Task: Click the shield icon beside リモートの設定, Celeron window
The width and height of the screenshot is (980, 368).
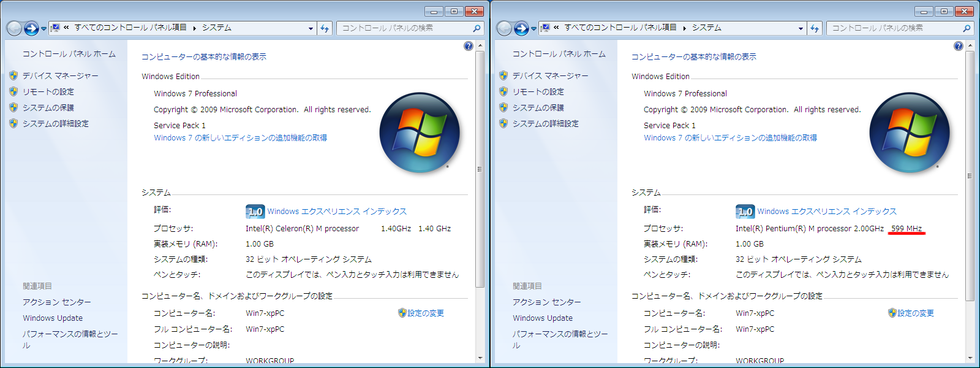Action: click(x=13, y=91)
